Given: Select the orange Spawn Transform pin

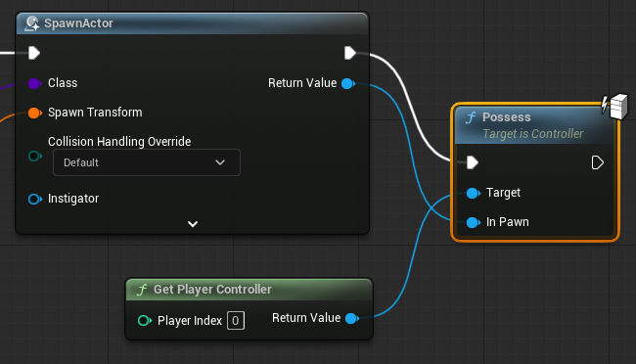Looking at the screenshot, I should tap(35, 114).
